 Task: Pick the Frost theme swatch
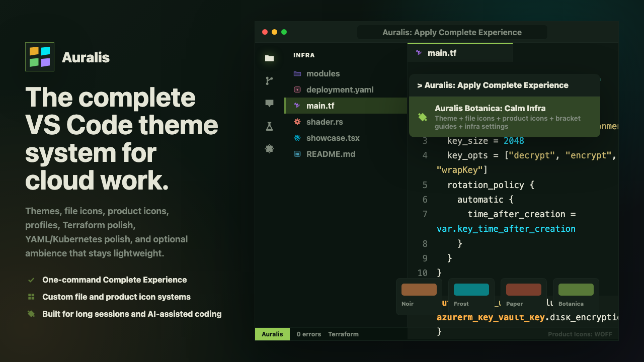(471, 296)
